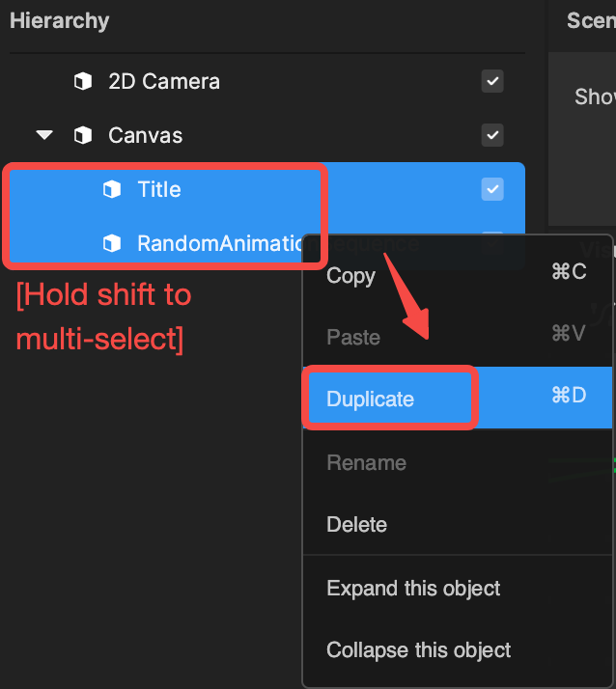The height and width of the screenshot is (689, 616).
Task: Click the RandomAnimation node cube icon
Action: (x=112, y=243)
